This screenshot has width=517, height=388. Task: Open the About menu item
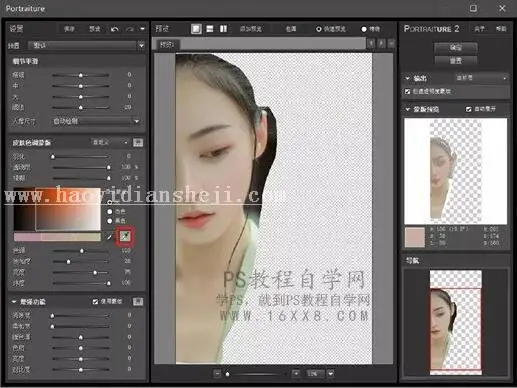[479, 29]
